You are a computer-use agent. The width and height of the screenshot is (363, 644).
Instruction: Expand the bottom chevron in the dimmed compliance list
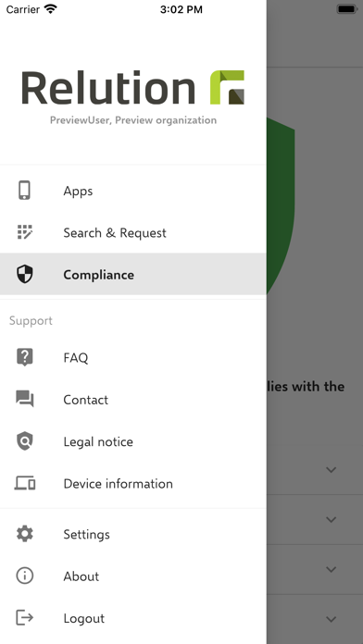(x=331, y=619)
